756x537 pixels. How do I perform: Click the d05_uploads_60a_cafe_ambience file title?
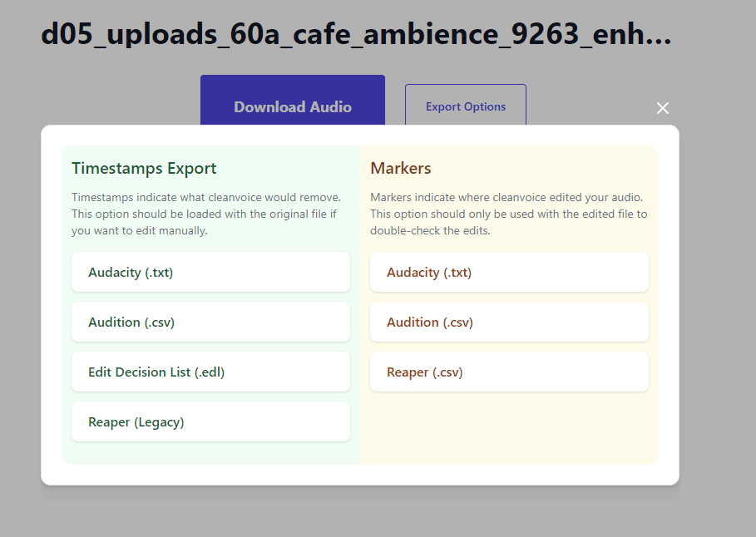(356, 35)
